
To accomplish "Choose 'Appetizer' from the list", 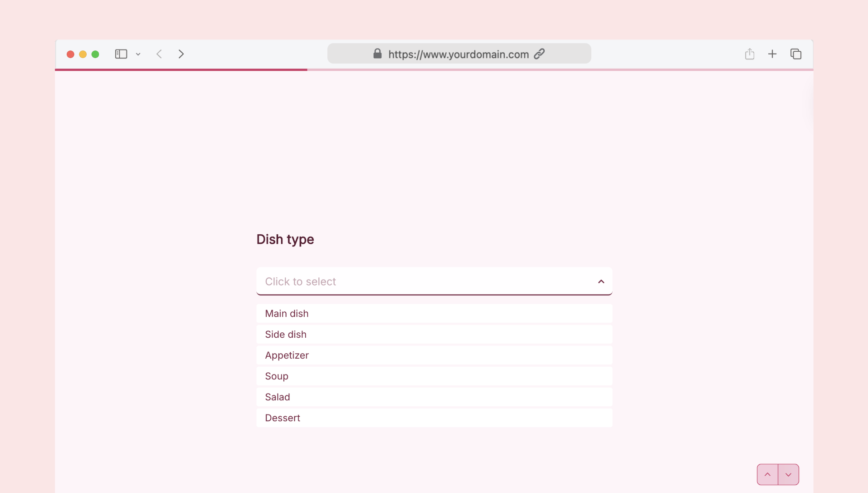I will 434,355.
